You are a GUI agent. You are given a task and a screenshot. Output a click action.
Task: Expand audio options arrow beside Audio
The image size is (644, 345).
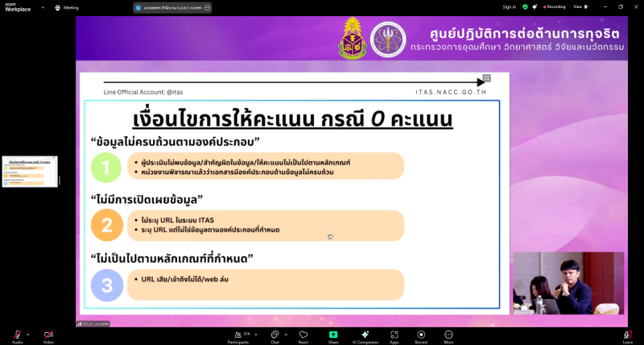click(x=28, y=334)
